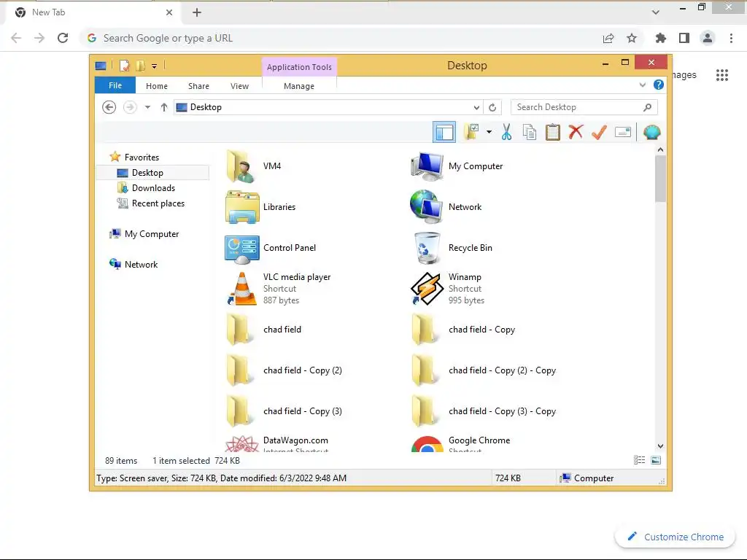
Task: Select the Google Chrome shortcut item
Action: [x=461, y=443]
